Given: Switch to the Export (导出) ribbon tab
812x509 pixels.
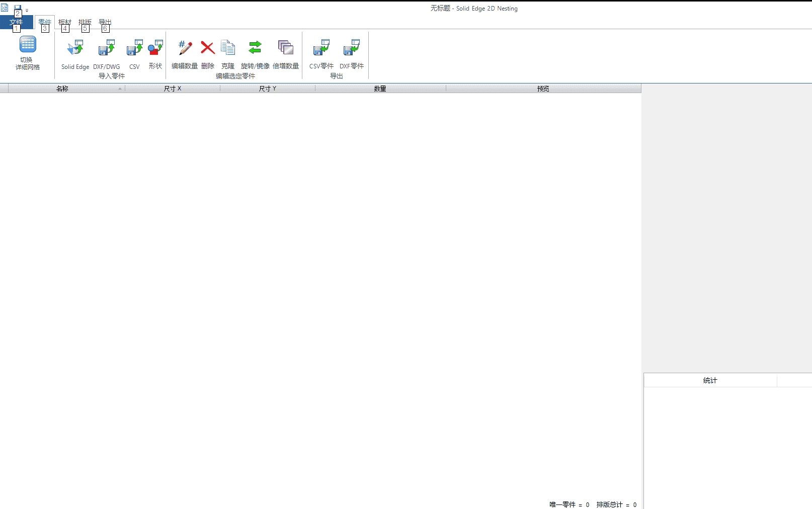Looking at the screenshot, I should (x=105, y=22).
